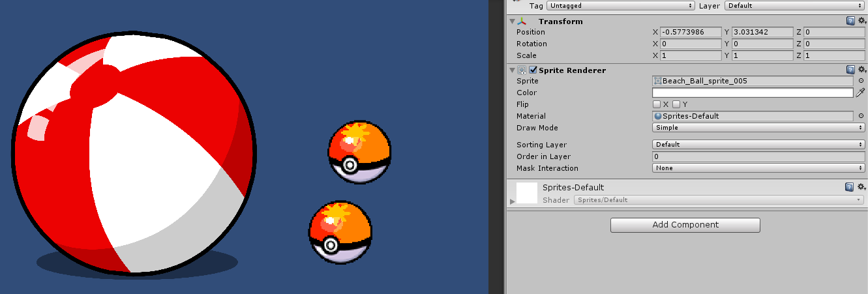Click the Mask Interaction label
The height and width of the screenshot is (294, 868).
(547, 168)
